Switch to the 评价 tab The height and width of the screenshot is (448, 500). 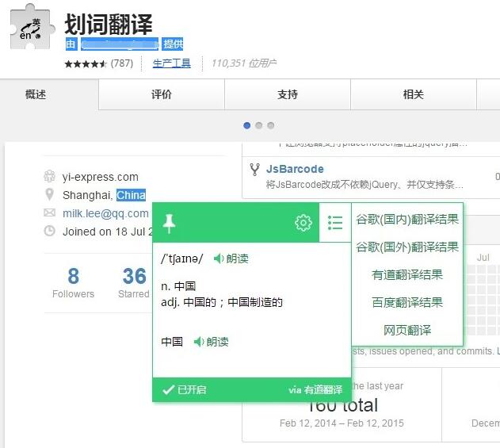pos(162,94)
